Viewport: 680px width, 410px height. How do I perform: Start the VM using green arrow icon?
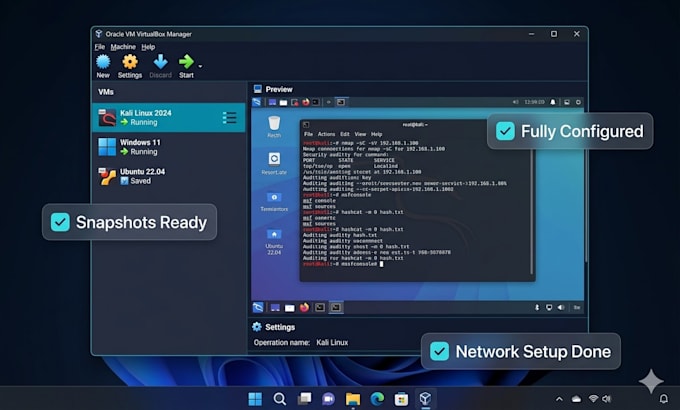(x=186, y=62)
